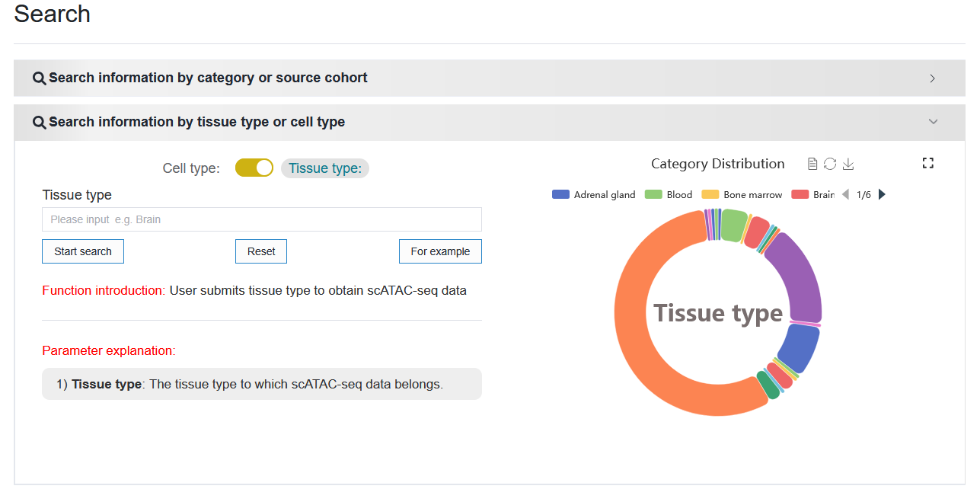Viewport: 980px width, 489px height.
Task: Expand category or source cohort panel chevron
Action: [933, 78]
